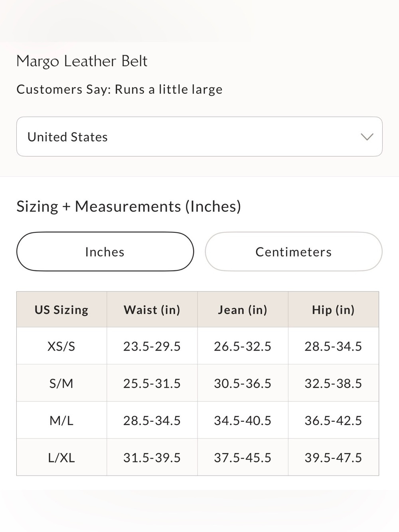Open the United States country dropdown
399x532 pixels.
199,136
